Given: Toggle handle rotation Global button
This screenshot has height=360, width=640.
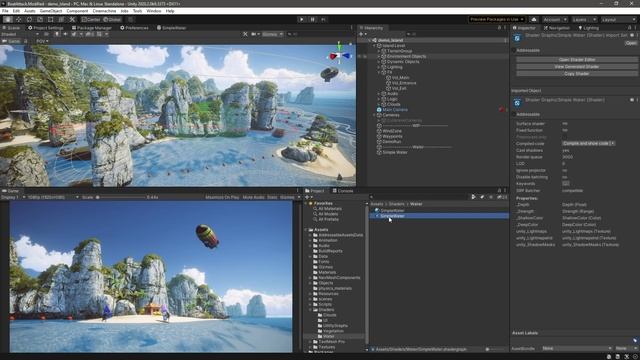Looking at the screenshot, I should click(x=112, y=20).
